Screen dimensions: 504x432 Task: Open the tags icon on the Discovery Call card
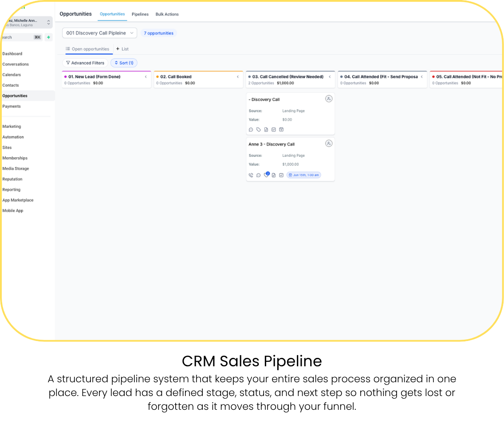[258, 130]
